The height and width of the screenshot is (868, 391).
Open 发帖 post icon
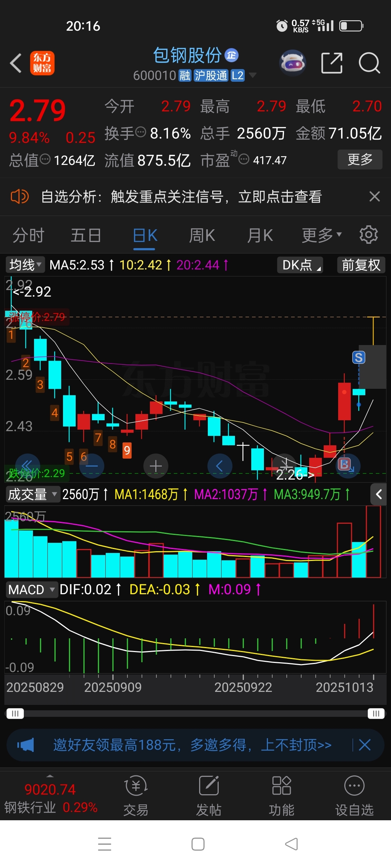pos(209,796)
